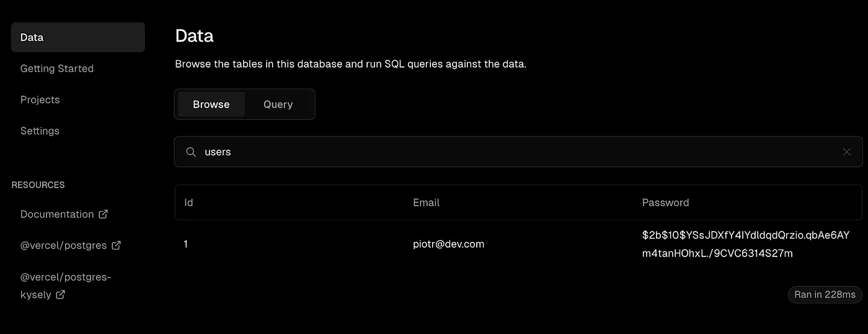868x334 pixels.
Task: Clear the users search with X icon
Action: (846, 152)
